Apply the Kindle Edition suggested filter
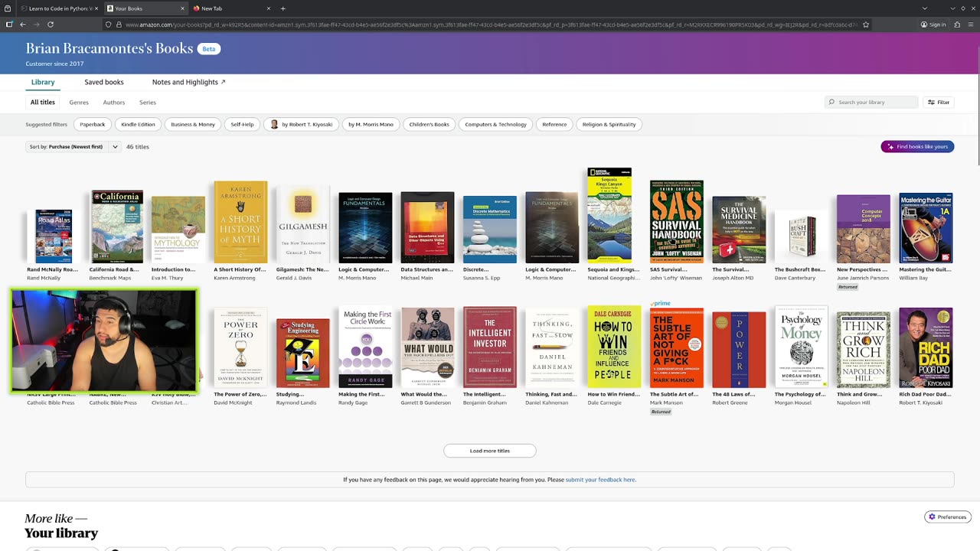Image resolution: width=980 pixels, height=551 pixels. pyautogui.click(x=138, y=124)
